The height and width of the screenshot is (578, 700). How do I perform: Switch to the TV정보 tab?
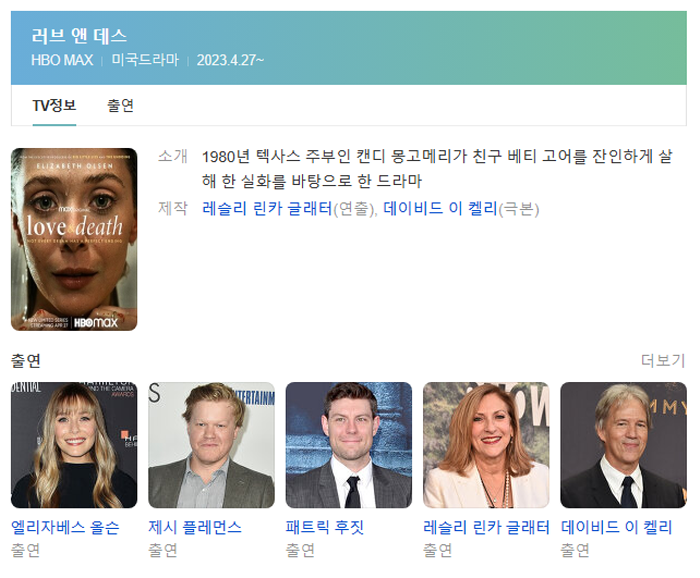(54, 106)
